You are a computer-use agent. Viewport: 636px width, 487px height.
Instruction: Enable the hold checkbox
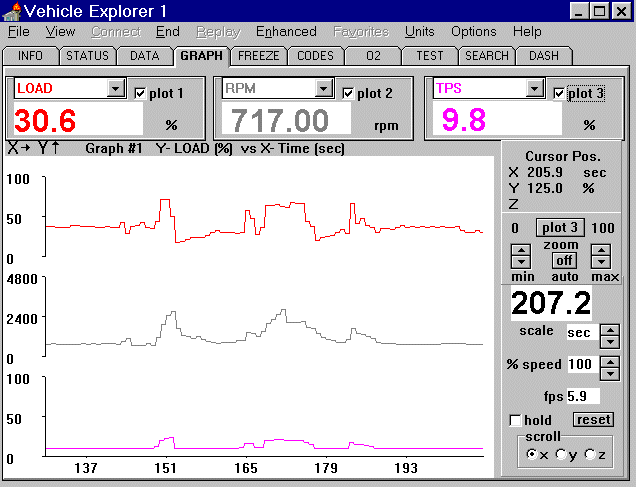(x=515, y=420)
